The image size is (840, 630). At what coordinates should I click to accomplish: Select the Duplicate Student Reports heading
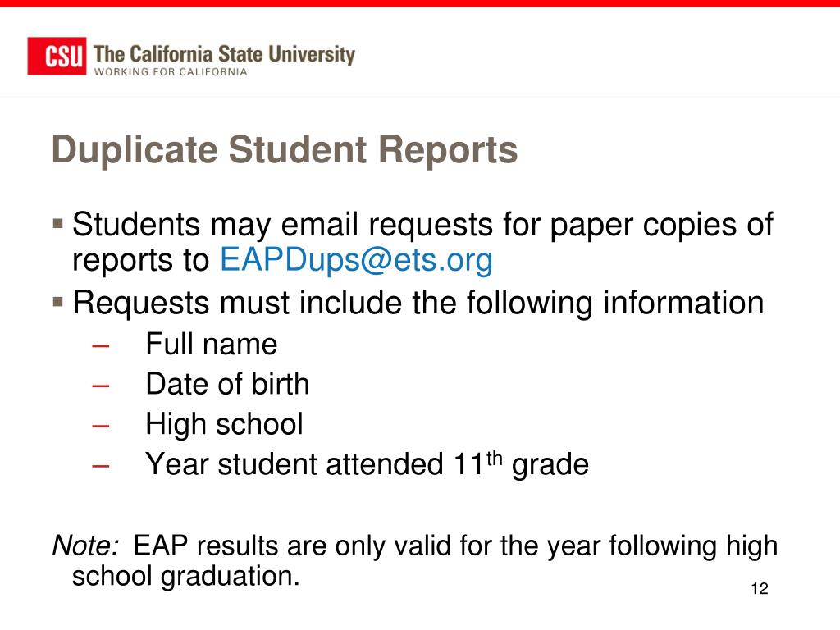285,149
